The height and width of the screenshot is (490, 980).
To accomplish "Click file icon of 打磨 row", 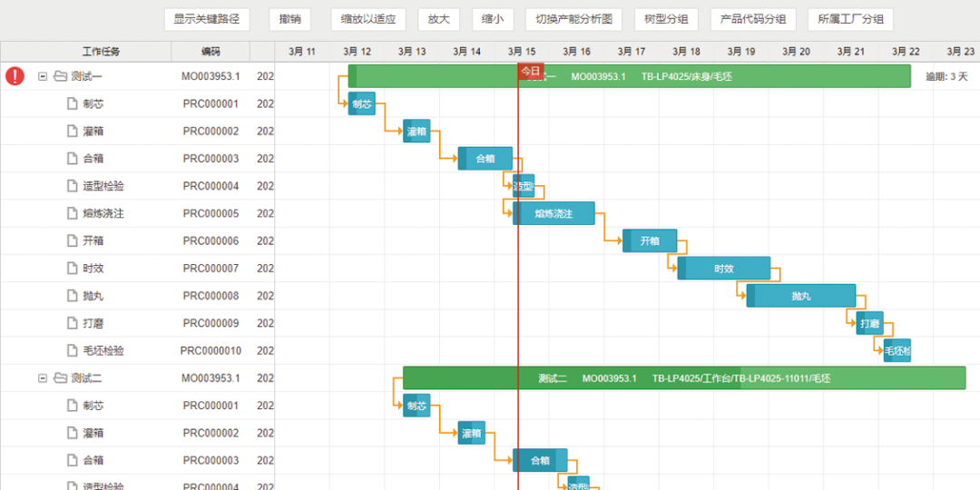I will (72, 324).
